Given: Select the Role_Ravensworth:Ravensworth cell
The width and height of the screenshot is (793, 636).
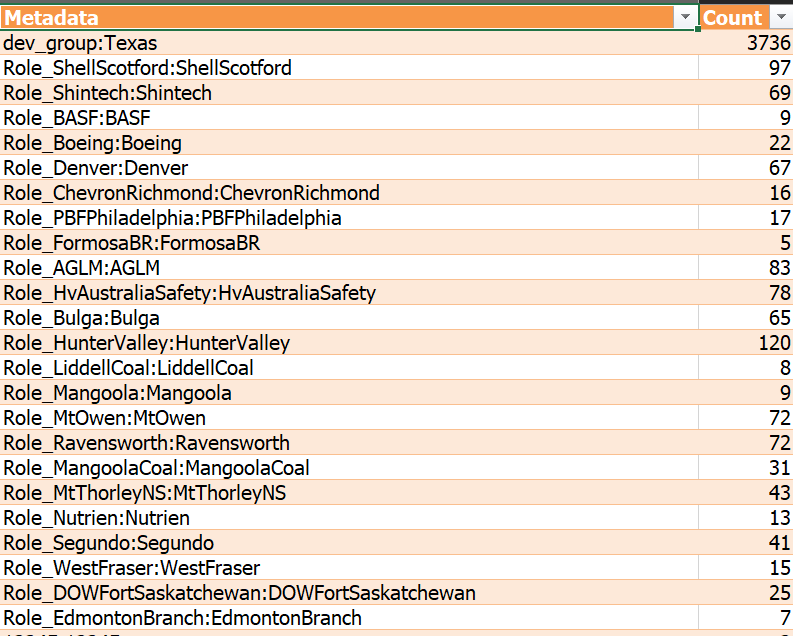Looking at the screenshot, I should click(x=349, y=443).
